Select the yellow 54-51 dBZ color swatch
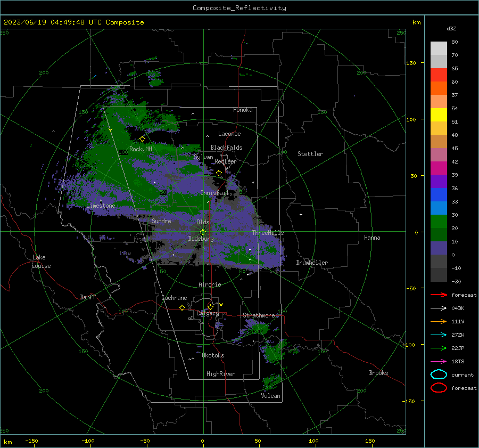Screen dimensions: 479x448 tap(439, 115)
